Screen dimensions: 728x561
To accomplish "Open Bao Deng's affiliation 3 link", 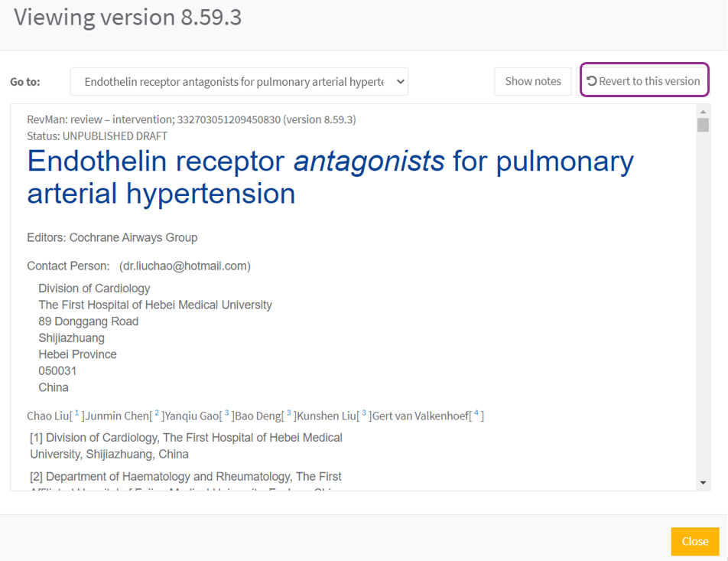I will [288, 414].
